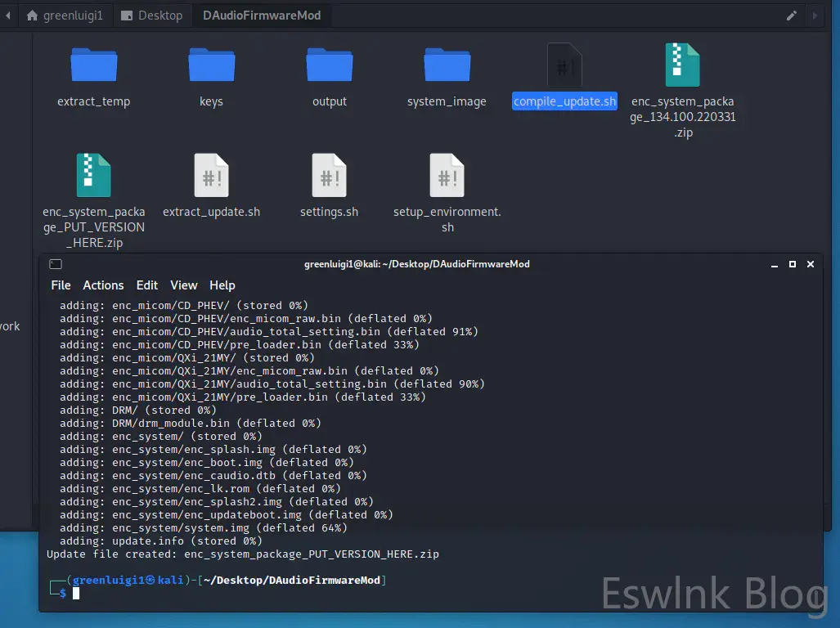Open the terminal File menu

coord(61,285)
